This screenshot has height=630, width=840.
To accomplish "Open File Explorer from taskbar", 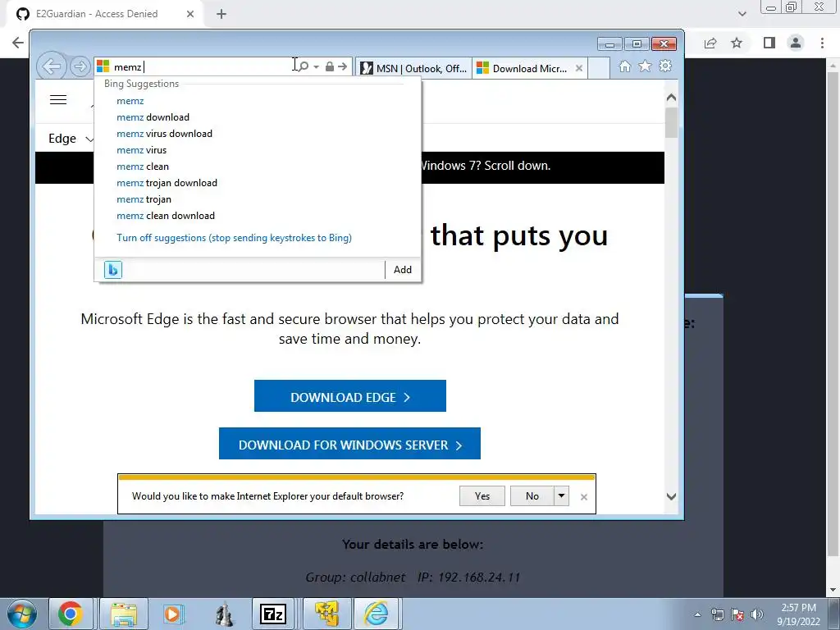I will (124, 614).
